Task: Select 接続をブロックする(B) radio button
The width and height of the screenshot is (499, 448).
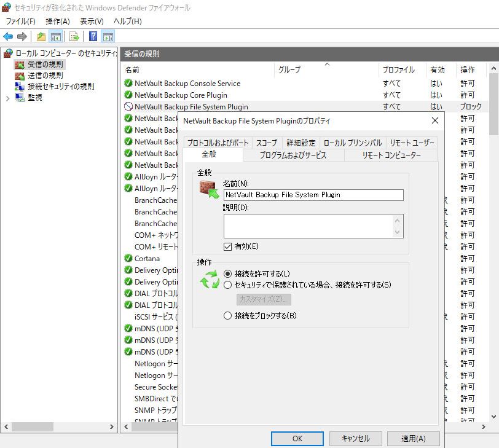Action: point(227,316)
